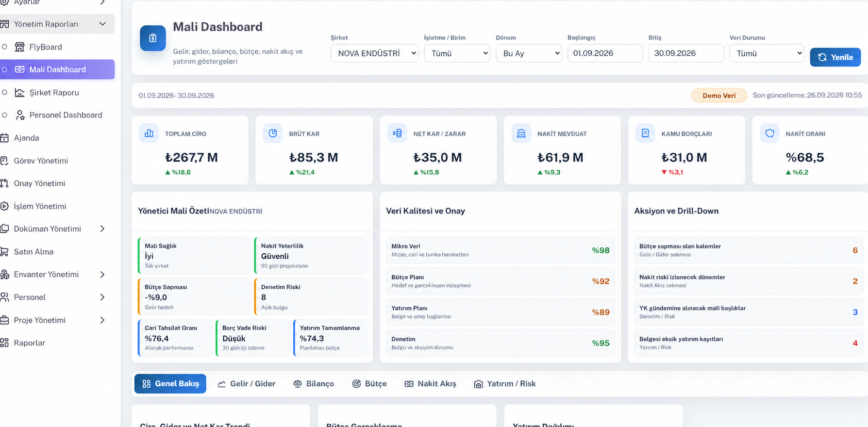
Task: Click the Toplam Ciro bar chart icon
Action: pos(149,133)
